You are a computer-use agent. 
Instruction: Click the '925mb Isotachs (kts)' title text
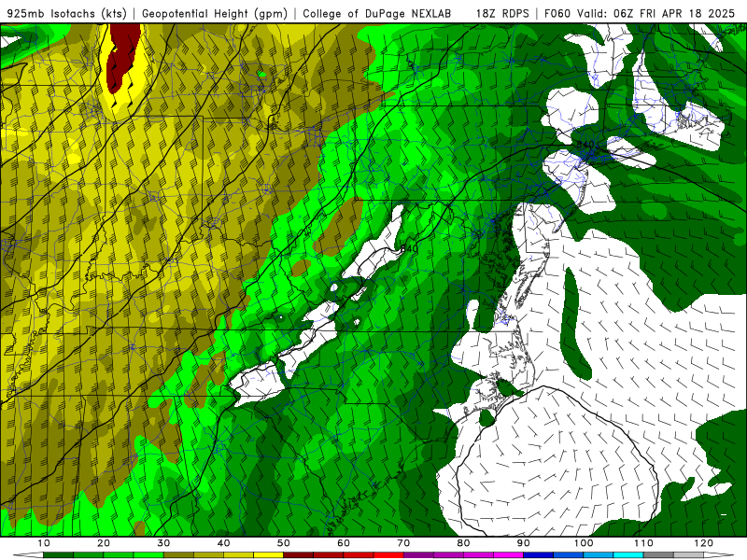pyautogui.click(x=67, y=14)
